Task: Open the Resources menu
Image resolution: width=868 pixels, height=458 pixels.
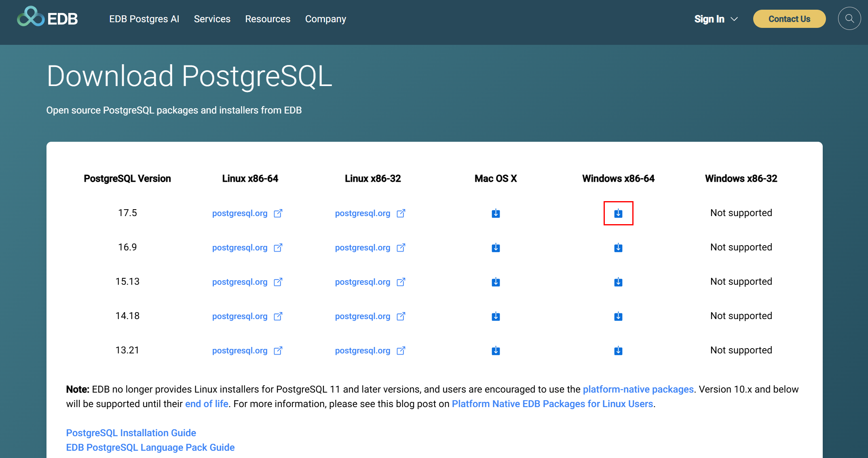Action: click(x=268, y=19)
